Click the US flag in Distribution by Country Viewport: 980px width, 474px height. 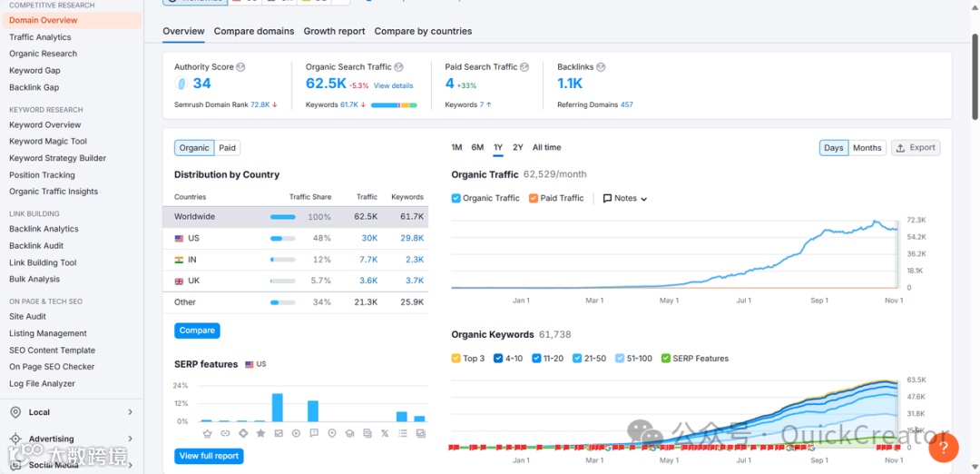179,238
